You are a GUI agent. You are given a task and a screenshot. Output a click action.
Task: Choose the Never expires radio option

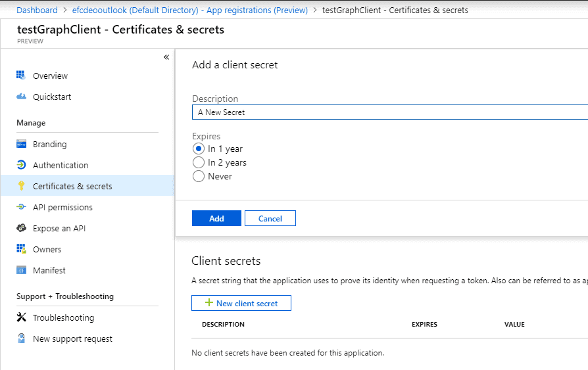tap(199, 176)
